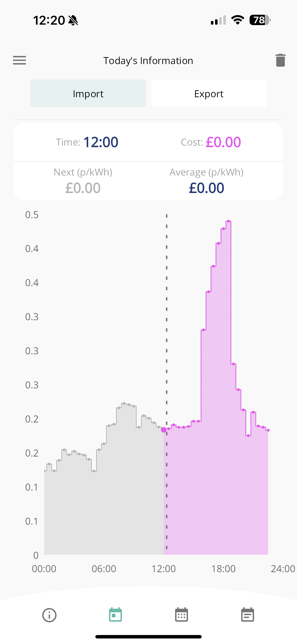The image size is (297, 644).
Task: Open the hamburger menu
Action: coord(20,60)
